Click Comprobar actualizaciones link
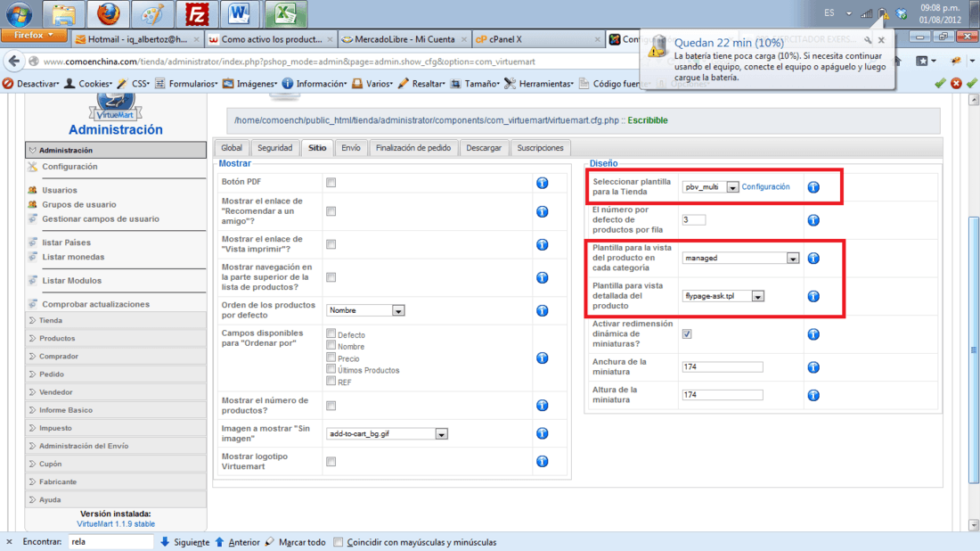This screenshot has width=980, height=551. point(95,304)
